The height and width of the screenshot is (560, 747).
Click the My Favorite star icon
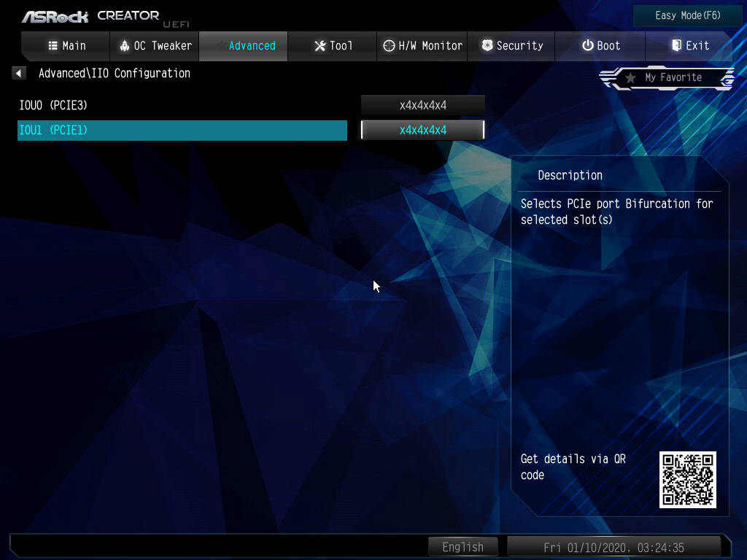(630, 77)
